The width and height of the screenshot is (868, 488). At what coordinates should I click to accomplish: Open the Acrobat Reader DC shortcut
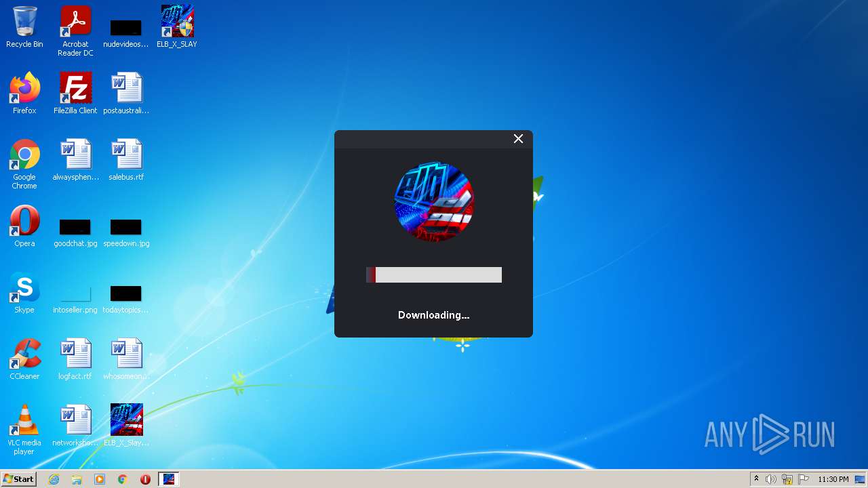coord(75,31)
